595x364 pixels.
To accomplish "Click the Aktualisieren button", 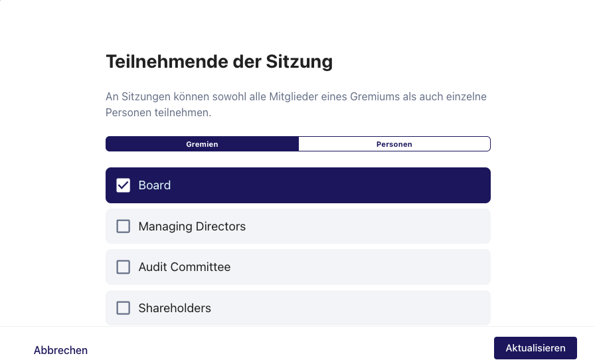I will pyautogui.click(x=535, y=348).
